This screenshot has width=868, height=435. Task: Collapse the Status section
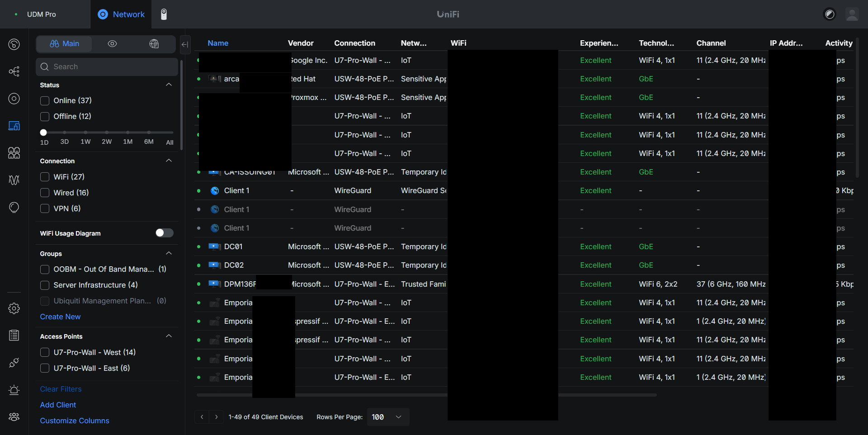coord(169,85)
